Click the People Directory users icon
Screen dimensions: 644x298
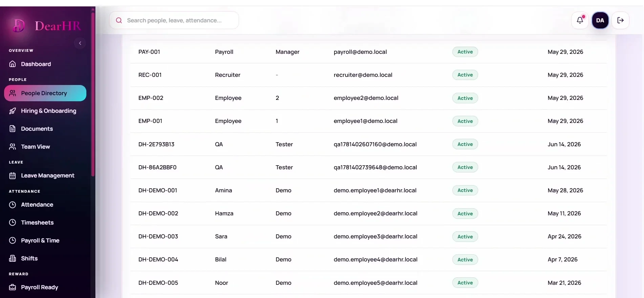(x=13, y=93)
